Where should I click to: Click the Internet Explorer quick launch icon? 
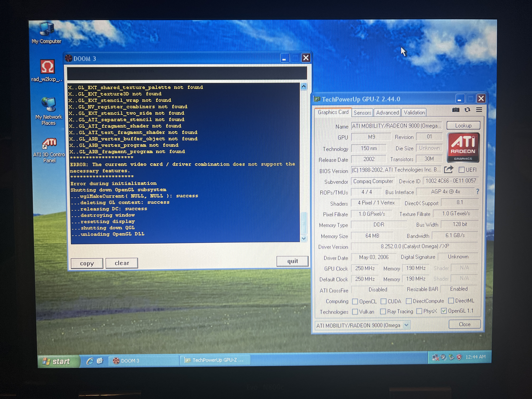point(90,361)
